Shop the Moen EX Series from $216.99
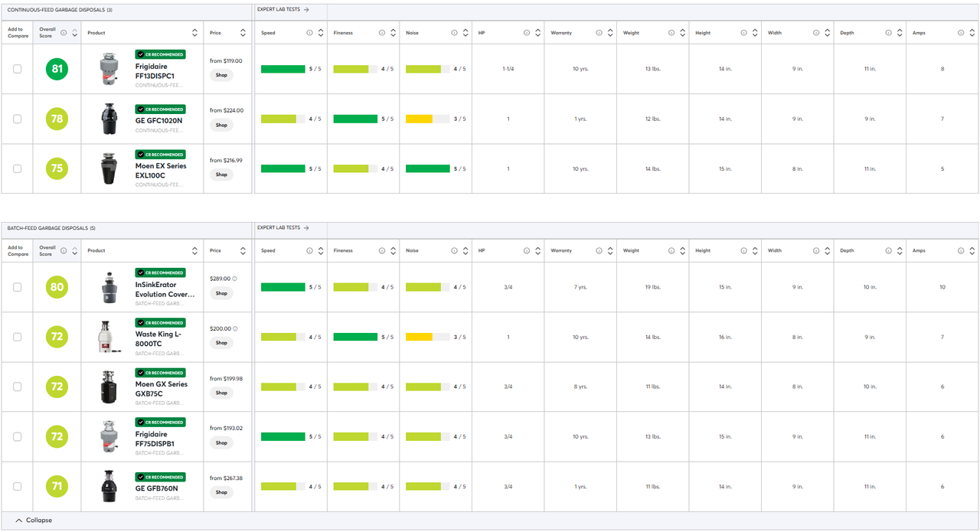 point(221,175)
